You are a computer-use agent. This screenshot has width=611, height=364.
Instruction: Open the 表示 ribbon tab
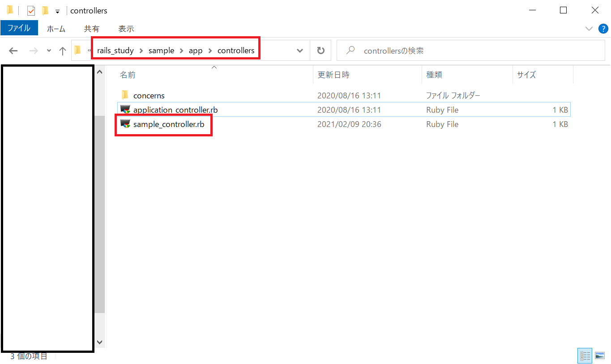(x=126, y=29)
